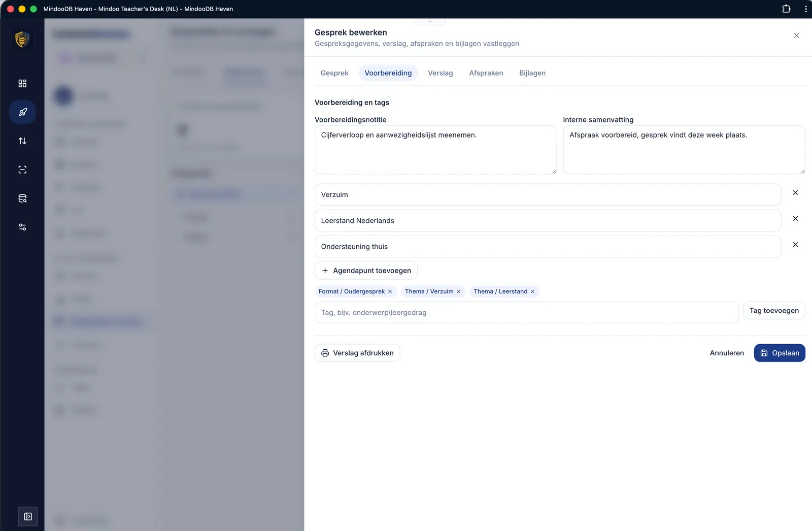Select the Voorbereiding tab
This screenshot has height=531, width=812.
388,73
